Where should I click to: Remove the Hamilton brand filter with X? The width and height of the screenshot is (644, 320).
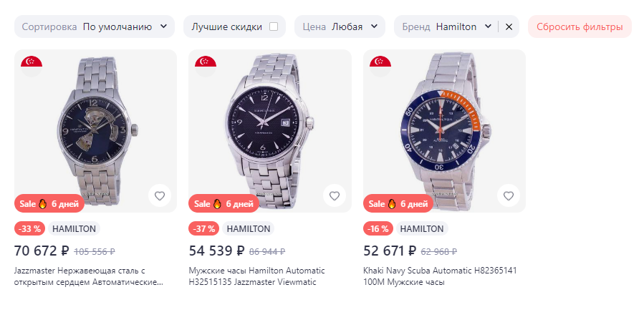pos(509,26)
